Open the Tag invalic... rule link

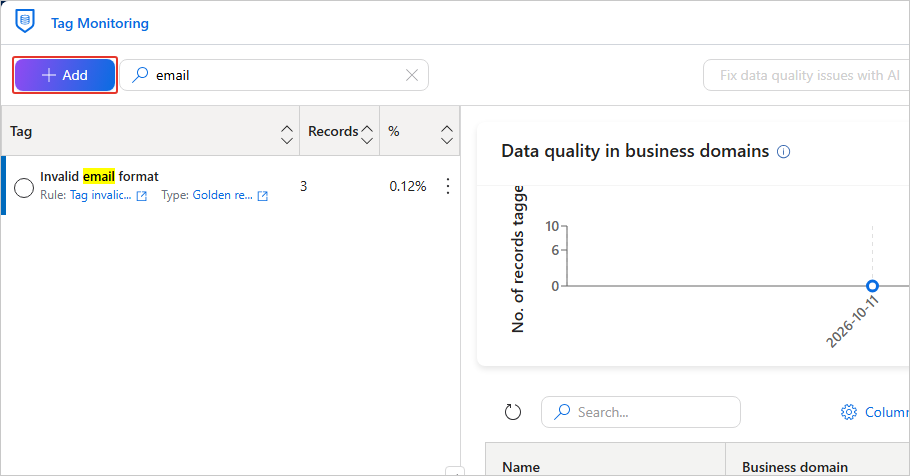100,195
